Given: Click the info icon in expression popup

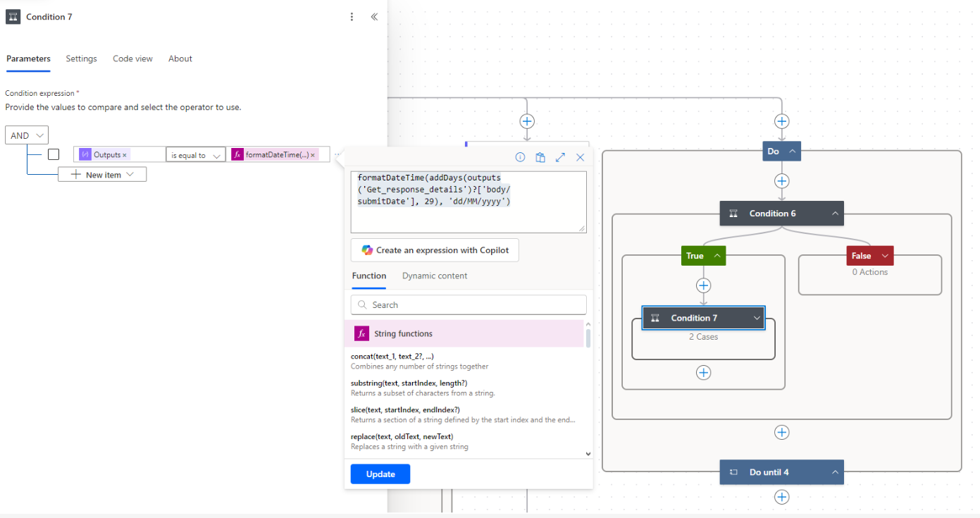Looking at the screenshot, I should 520,157.
